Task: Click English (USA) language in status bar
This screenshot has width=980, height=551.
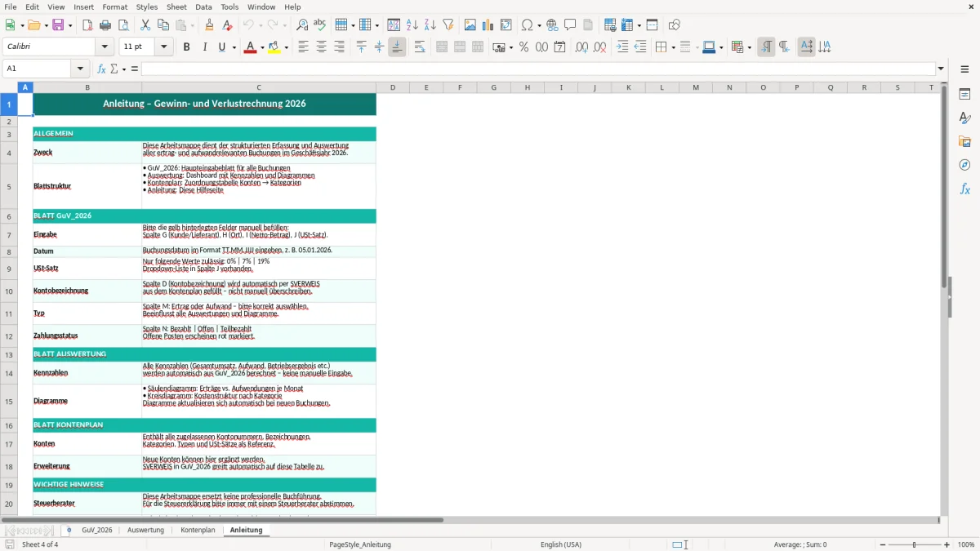Action: click(x=561, y=544)
